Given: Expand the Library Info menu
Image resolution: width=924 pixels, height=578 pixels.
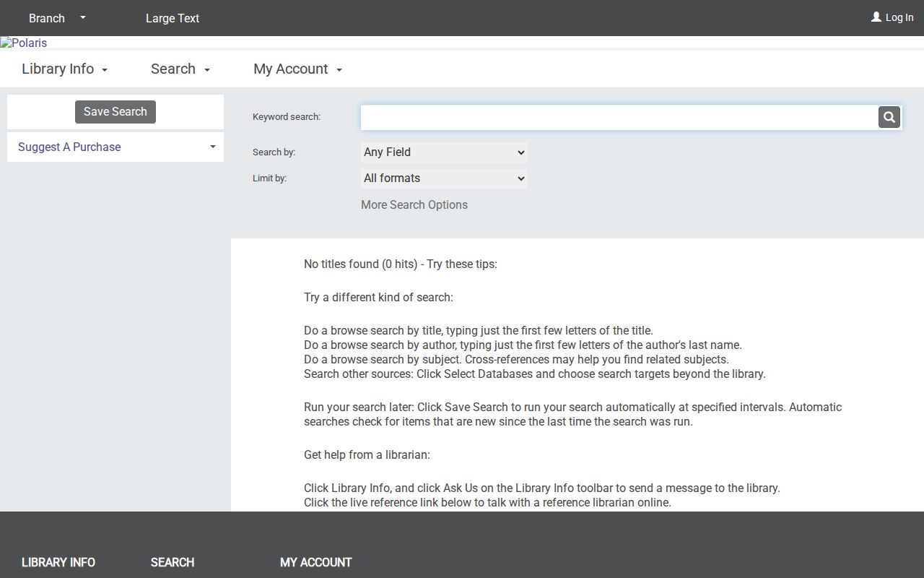Looking at the screenshot, I should tap(65, 69).
